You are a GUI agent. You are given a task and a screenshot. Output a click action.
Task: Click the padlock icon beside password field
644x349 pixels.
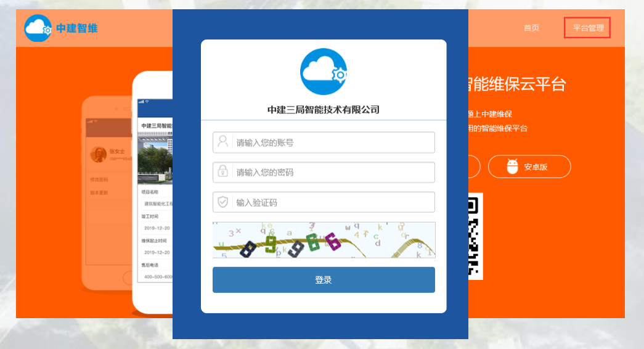pyautogui.click(x=222, y=172)
